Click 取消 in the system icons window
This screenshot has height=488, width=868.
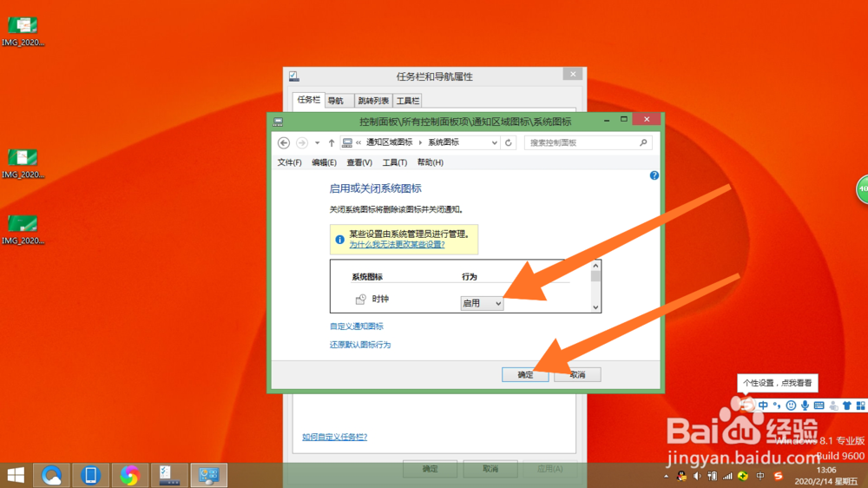[577, 375]
